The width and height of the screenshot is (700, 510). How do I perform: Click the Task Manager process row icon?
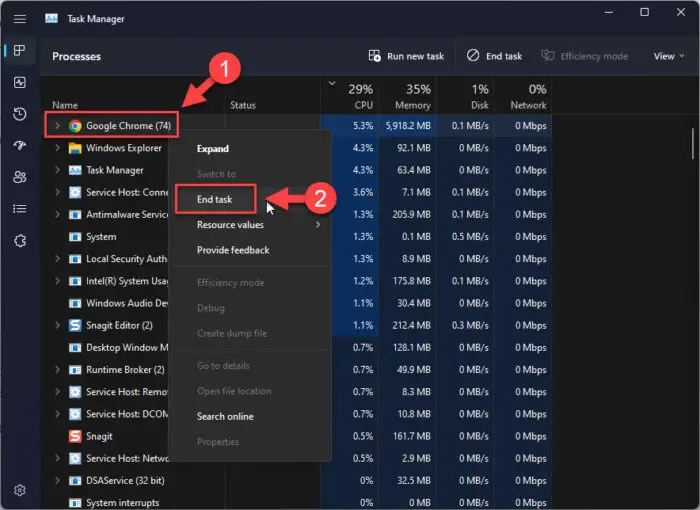click(x=75, y=170)
